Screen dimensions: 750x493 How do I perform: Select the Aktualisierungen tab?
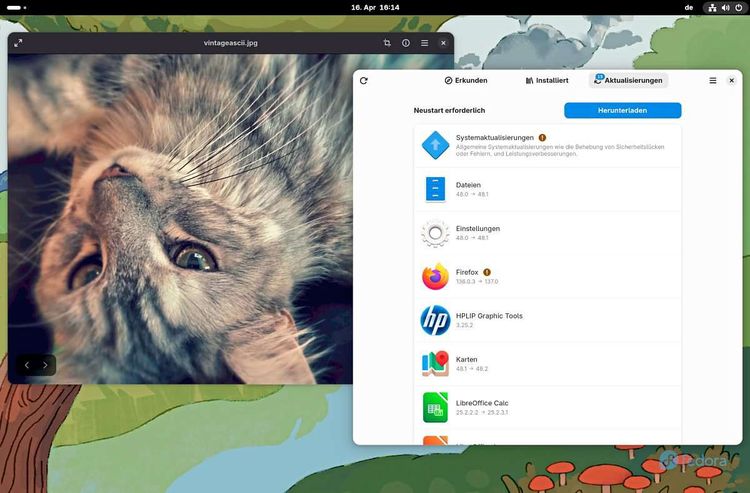(628, 80)
